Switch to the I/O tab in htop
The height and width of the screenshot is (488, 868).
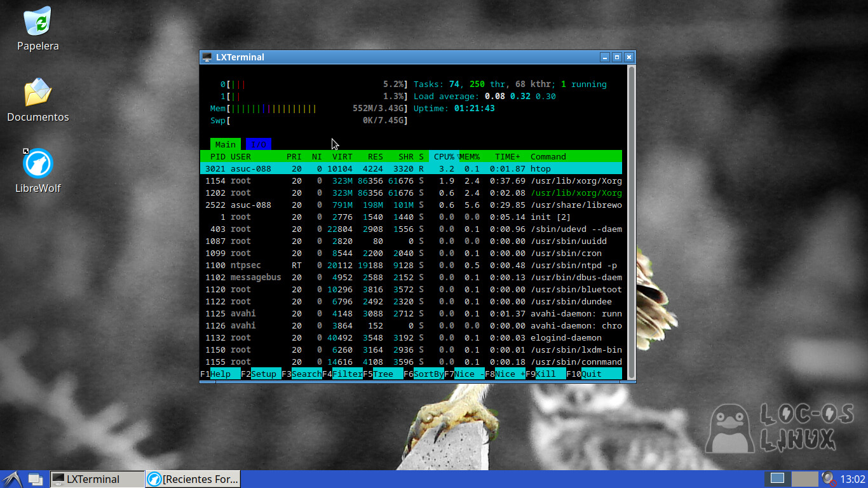(x=258, y=144)
